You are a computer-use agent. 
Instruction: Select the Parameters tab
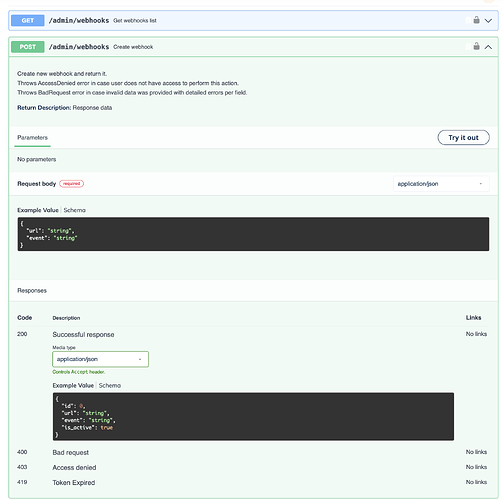click(32, 138)
